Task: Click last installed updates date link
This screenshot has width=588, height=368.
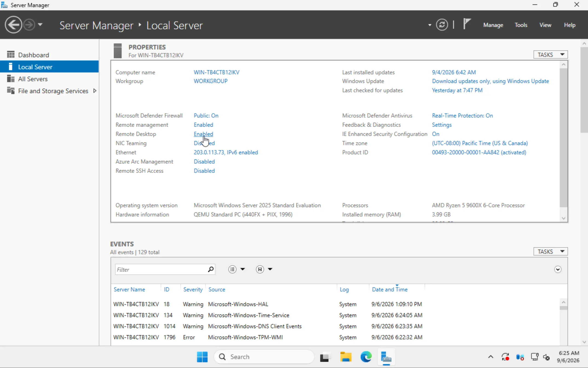Action: coord(454,72)
